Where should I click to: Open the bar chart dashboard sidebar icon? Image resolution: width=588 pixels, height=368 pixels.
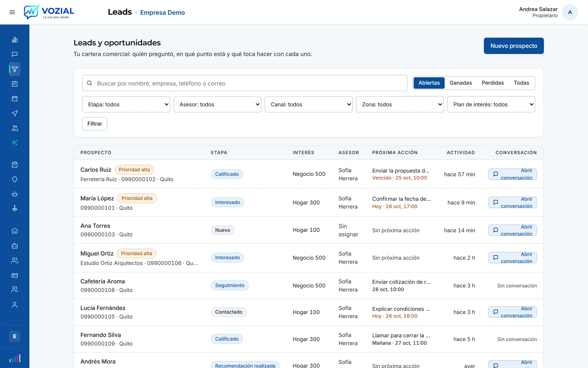pyautogui.click(x=14, y=40)
